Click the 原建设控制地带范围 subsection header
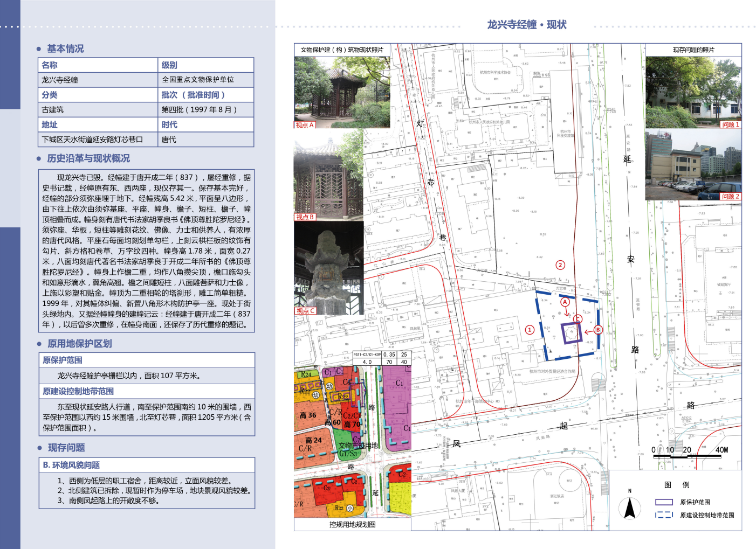Image resolution: width=756 pixels, height=549 pixels. tap(147, 391)
